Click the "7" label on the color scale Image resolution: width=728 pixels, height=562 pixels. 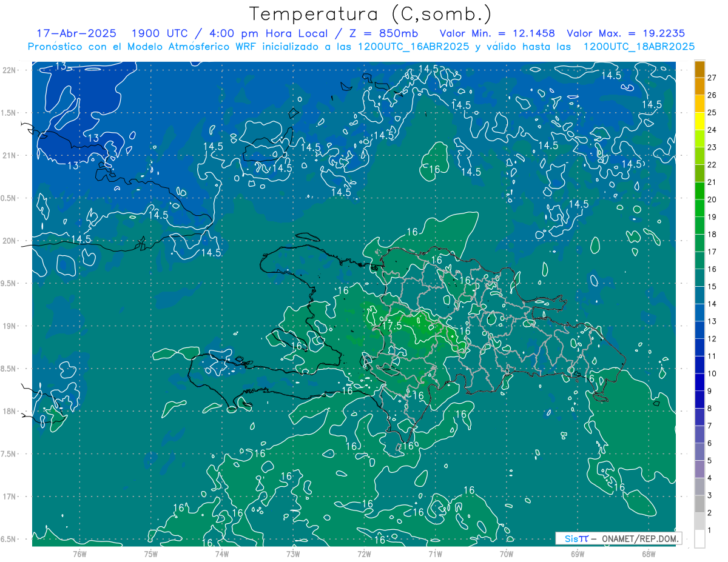click(711, 426)
